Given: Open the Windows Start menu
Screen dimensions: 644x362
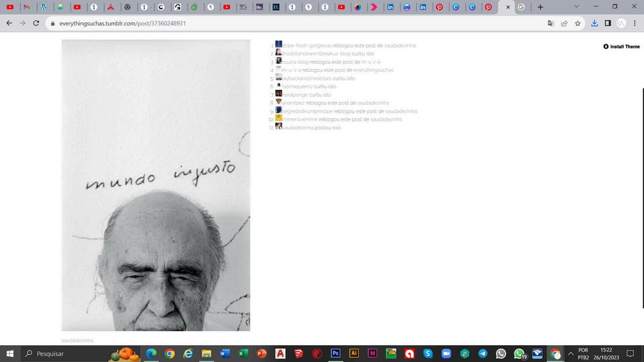Looking at the screenshot, I should click(10, 353).
